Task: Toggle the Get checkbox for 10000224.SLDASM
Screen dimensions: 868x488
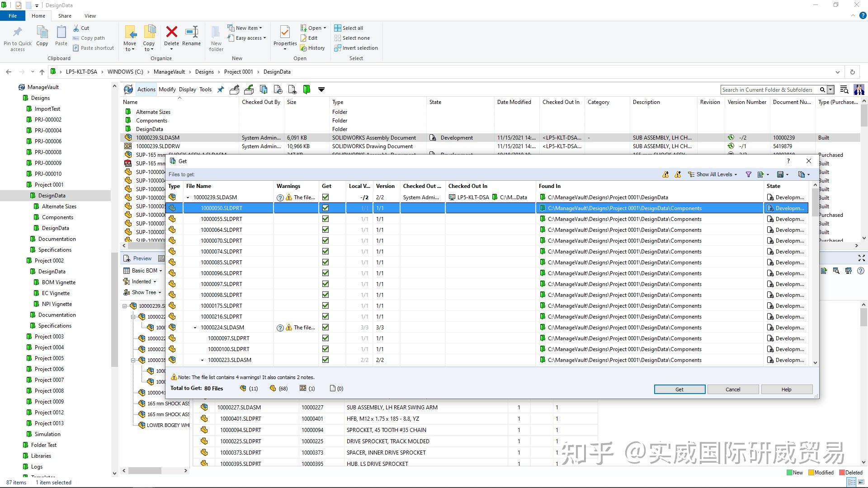Action: [325, 327]
